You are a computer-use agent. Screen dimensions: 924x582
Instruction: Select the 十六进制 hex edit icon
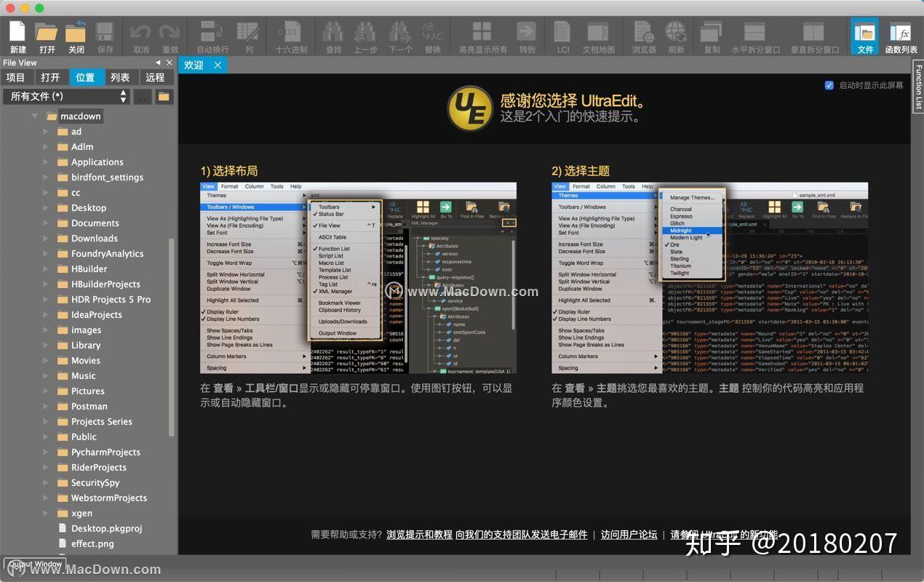click(290, 36)
